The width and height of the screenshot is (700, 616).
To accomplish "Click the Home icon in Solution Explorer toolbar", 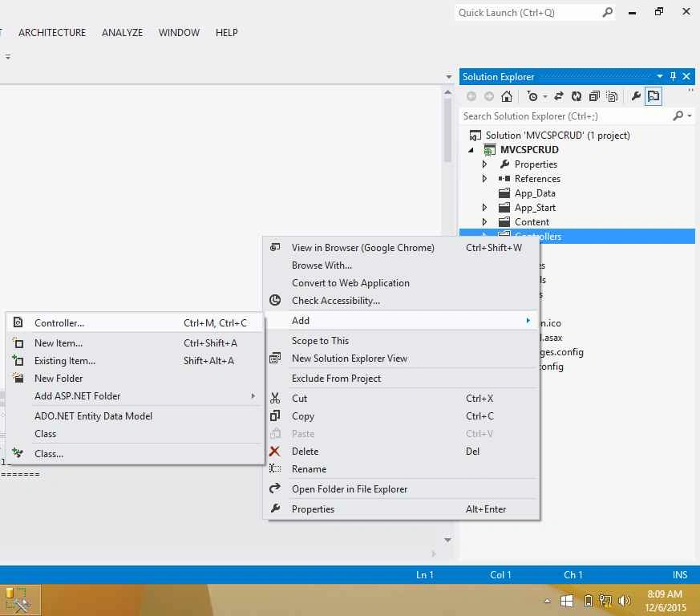I will point(506,96).
